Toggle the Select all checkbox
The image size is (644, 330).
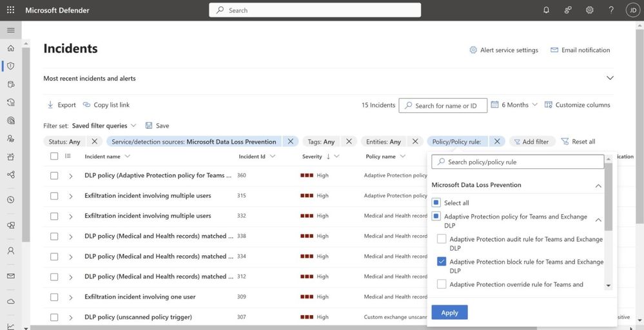pos(436,203)
